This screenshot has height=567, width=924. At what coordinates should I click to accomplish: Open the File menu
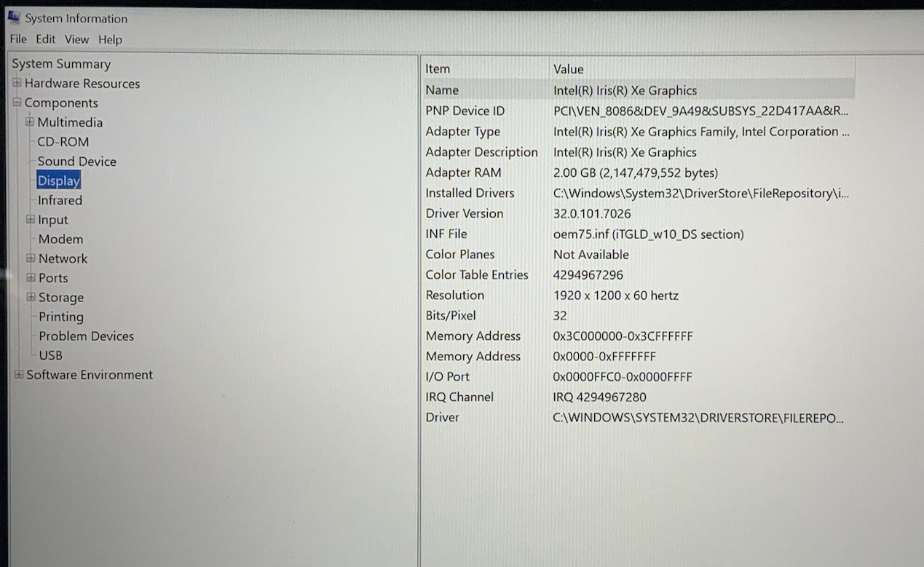click(18, 39)
